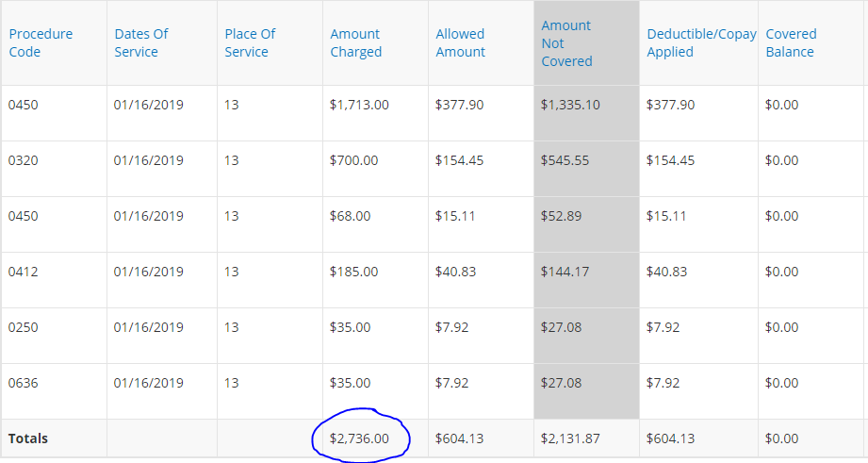Select the $1,335.10 amount not covered
Image resolution: width=868 pixels, height=463 pixels.
[x=570, y=105]
